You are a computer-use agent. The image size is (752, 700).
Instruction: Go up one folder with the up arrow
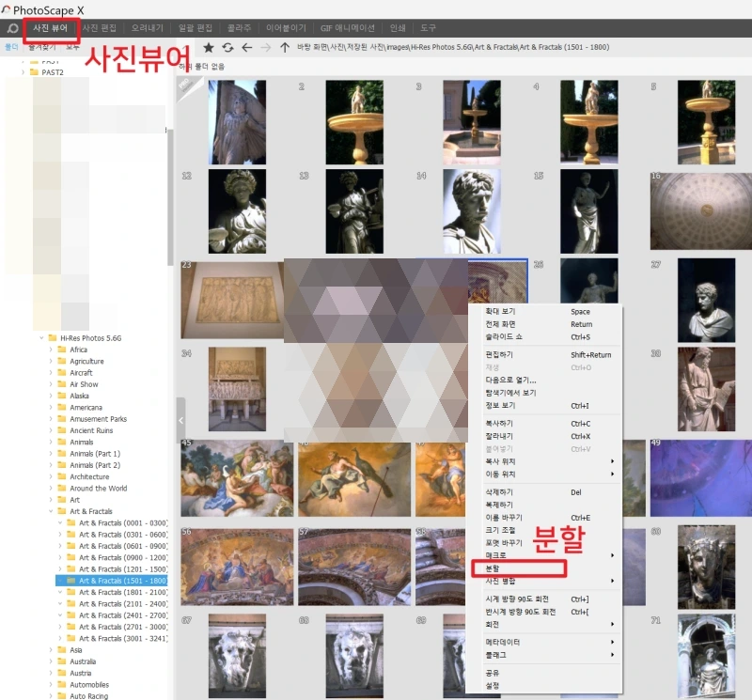click(285, 48)
